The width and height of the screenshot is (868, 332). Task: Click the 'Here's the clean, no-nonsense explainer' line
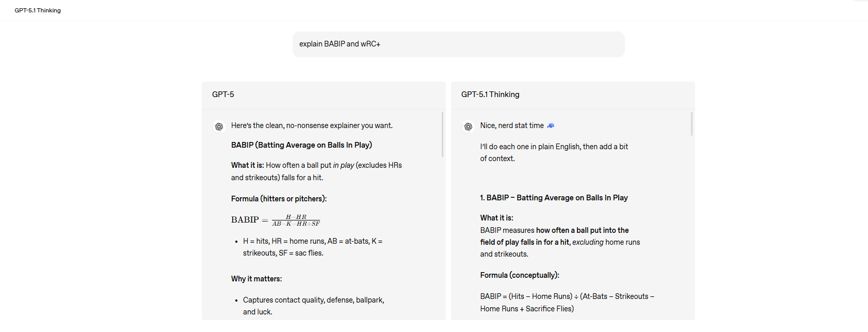pos(312,125)
